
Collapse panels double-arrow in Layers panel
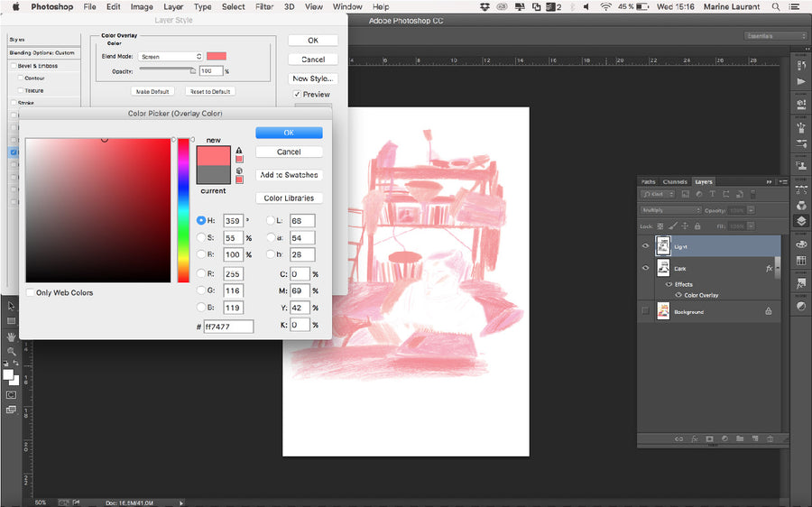769,181
